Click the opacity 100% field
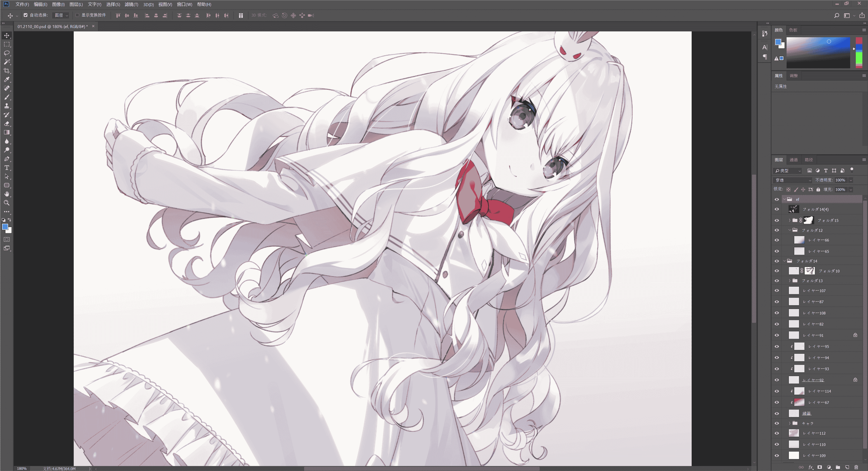Screen dimensions: 868x471 tap(840, 180)
